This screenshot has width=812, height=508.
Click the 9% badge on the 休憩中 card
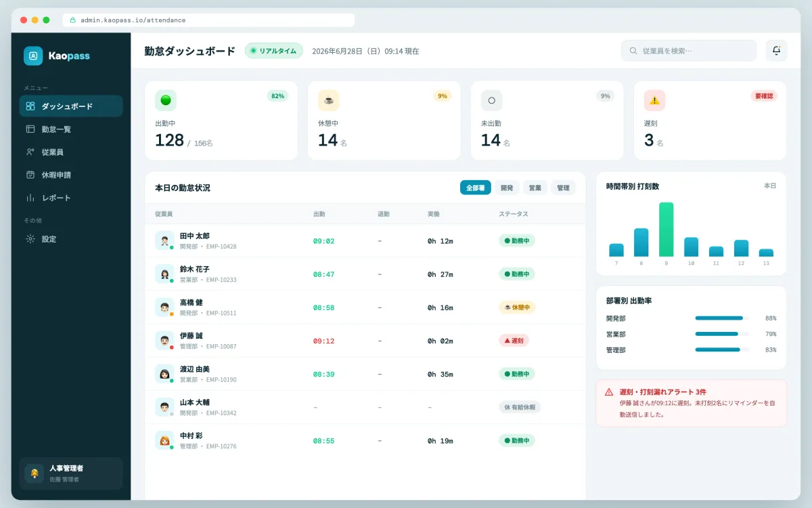(443, 96)
